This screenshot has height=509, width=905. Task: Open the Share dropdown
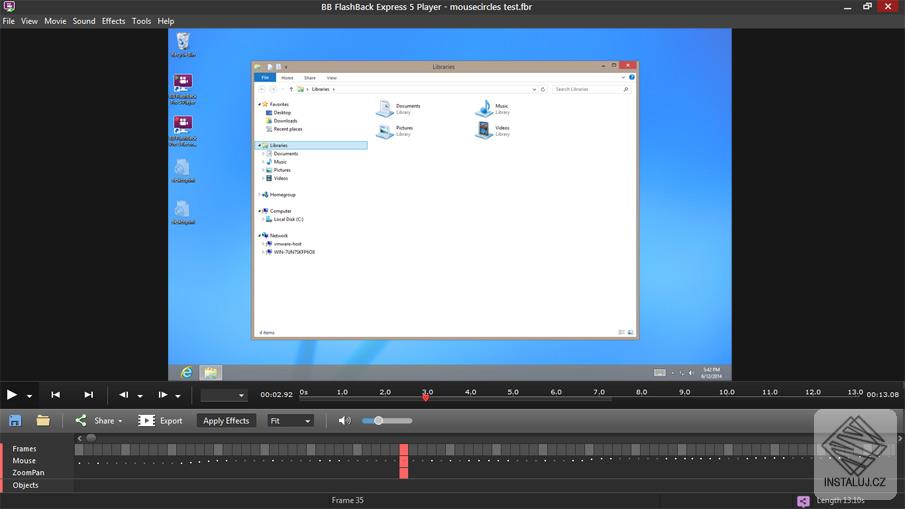99,421
